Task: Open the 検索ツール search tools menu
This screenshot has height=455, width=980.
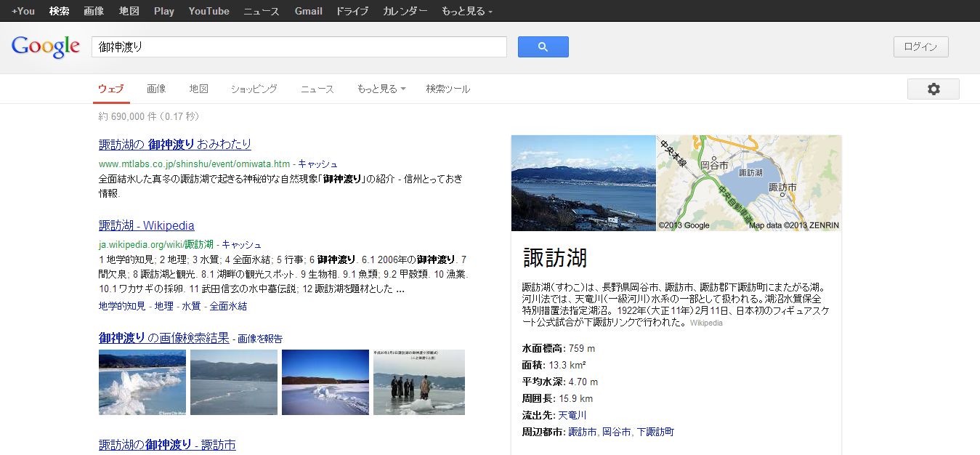Action: click(x=448, y=89)
